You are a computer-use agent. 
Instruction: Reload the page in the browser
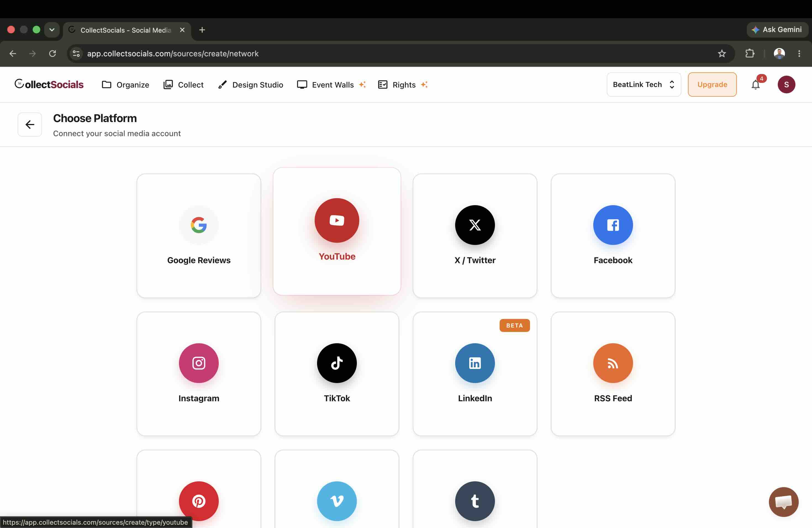(x=52, y=54)
